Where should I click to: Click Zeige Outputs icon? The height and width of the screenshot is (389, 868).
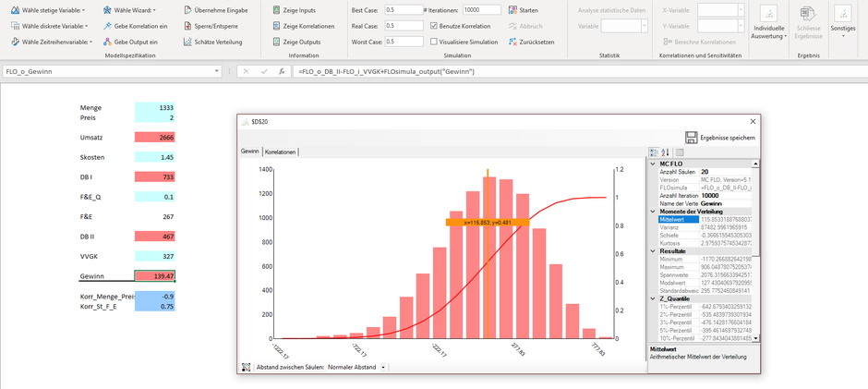(277, 42)
